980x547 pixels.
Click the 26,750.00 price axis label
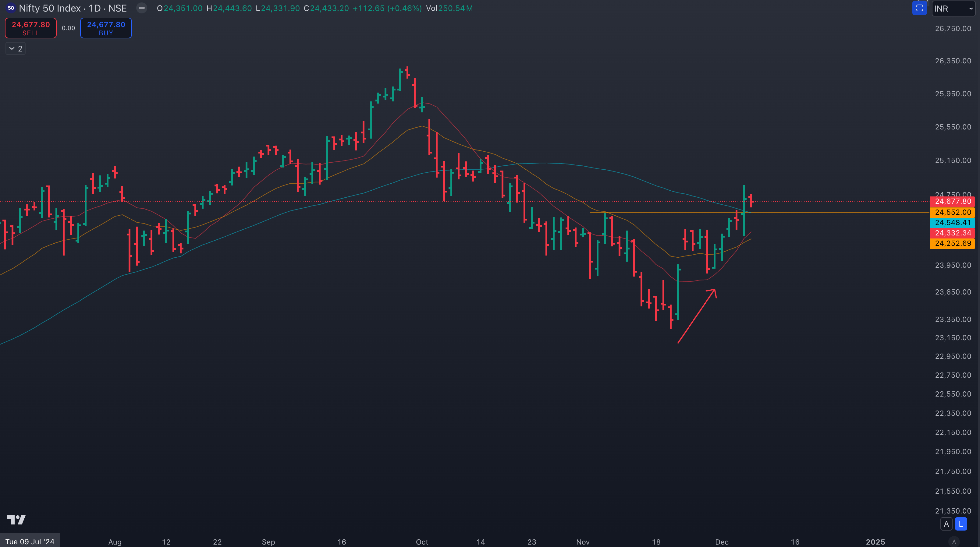click(x=953, y=29)
